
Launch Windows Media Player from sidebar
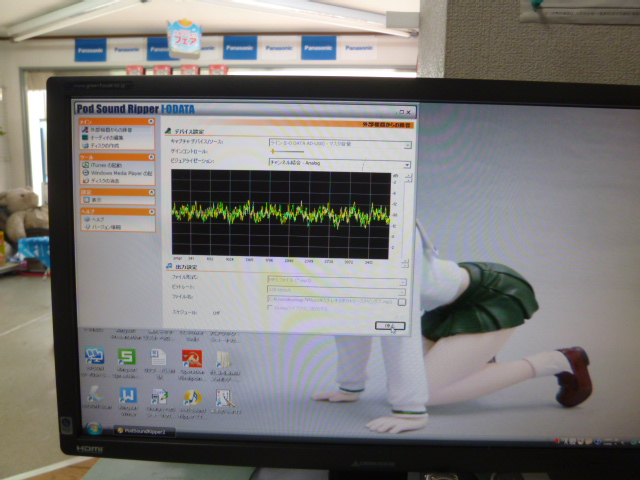point(118,173)
